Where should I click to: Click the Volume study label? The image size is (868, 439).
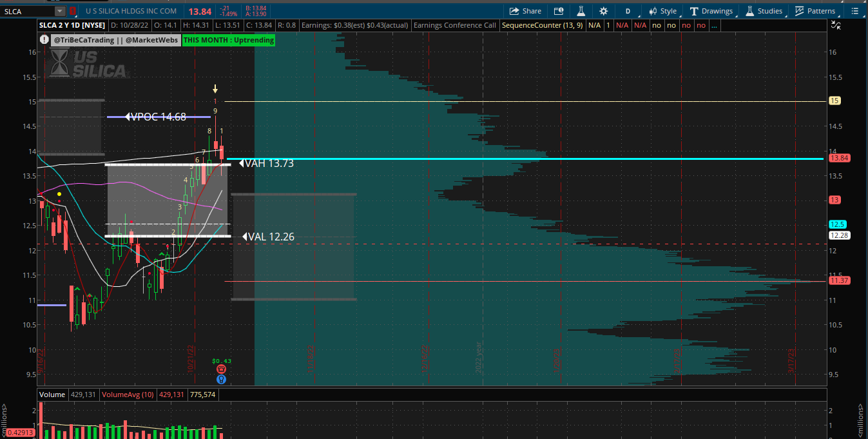52,395
